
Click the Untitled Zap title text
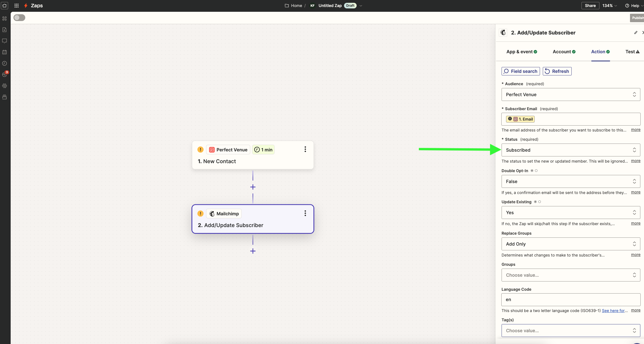(330, 6)
